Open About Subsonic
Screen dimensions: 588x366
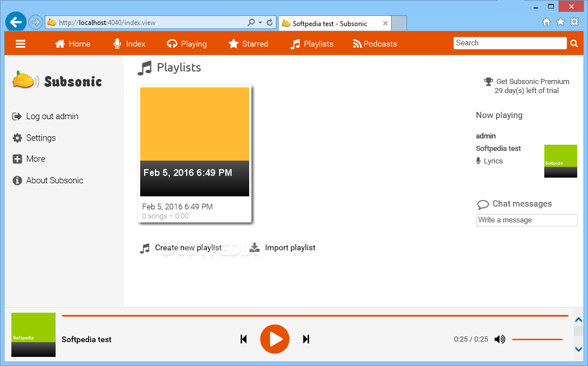point(54,180)
